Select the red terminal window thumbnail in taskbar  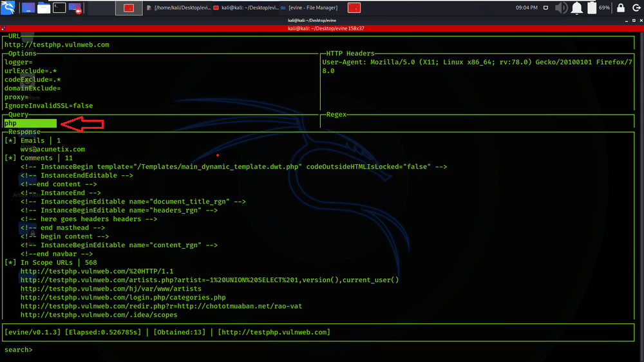click(129, 8)
